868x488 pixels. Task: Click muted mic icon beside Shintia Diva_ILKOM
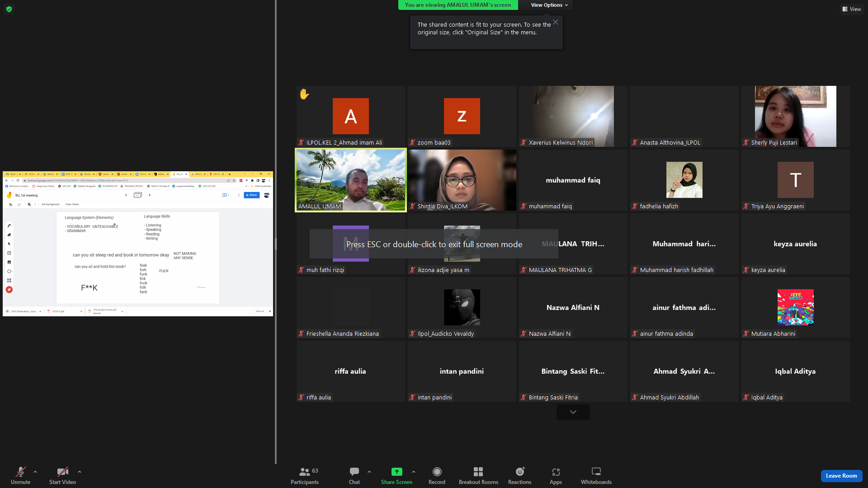pyautogui.click(x=412, y=206)
